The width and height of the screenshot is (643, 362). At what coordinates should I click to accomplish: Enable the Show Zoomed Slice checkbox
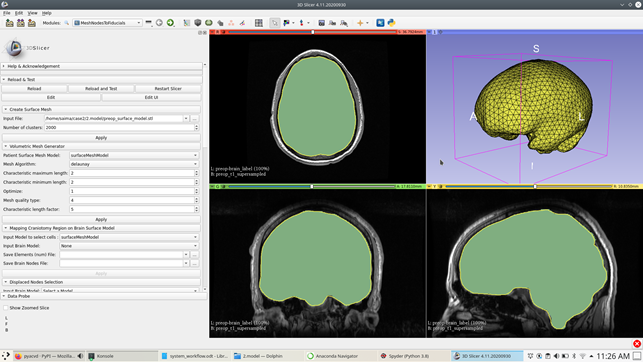point(6,308)
